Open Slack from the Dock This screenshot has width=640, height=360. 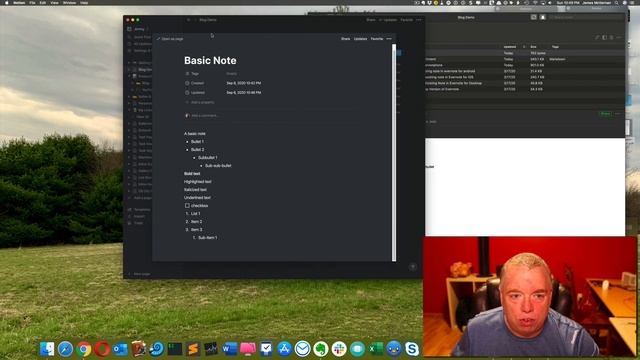tap(339, 349)
